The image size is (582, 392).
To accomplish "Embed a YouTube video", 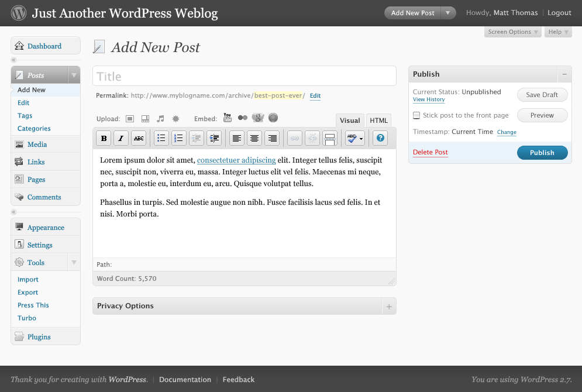I will (228, 118).
